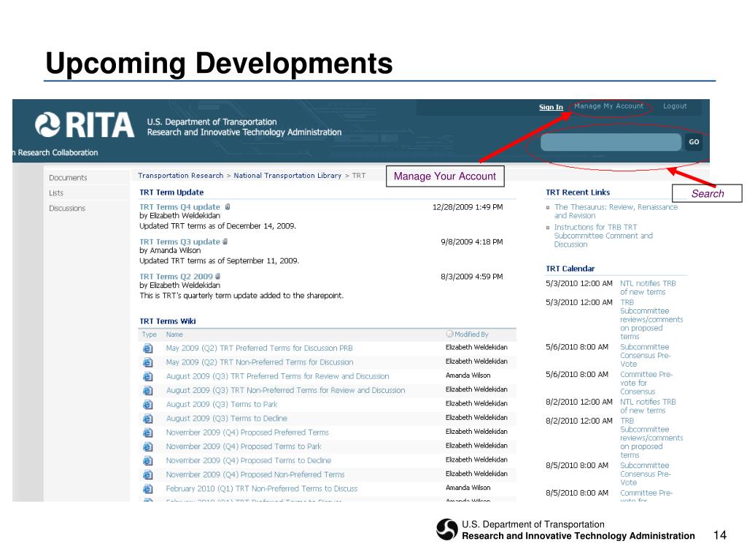Click the 9/8/2009 4:18 PM timestamp

tap(472, 241)
